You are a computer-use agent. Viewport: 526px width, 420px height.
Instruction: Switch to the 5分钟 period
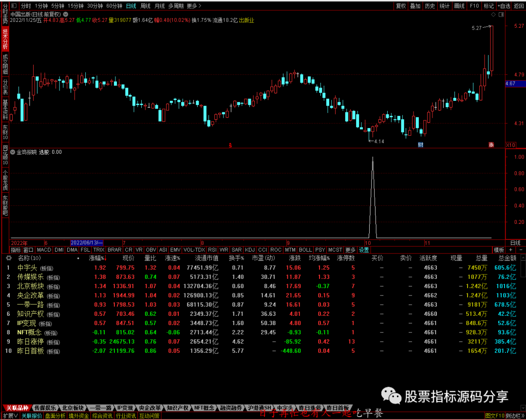point(57,6)
